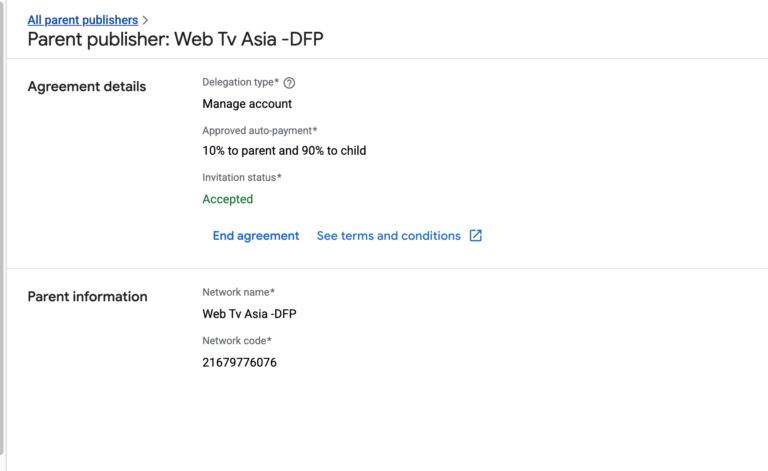Open the All parent publishers breadcrumb link
Viewport: 768px width, 471px height.
83,20
